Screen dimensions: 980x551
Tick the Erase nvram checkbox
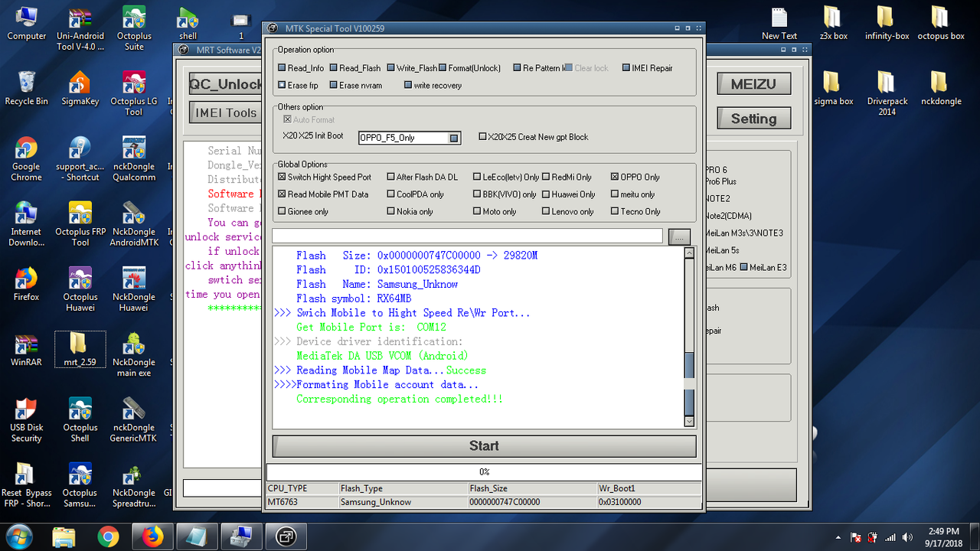click(334, 86)
